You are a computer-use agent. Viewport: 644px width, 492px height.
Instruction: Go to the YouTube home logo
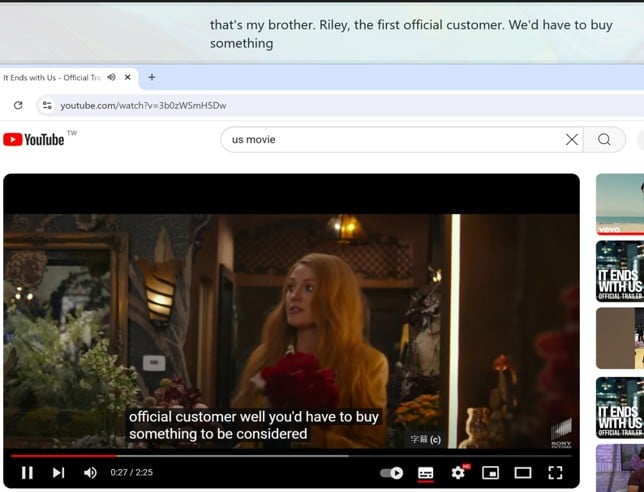coord(34,140)
